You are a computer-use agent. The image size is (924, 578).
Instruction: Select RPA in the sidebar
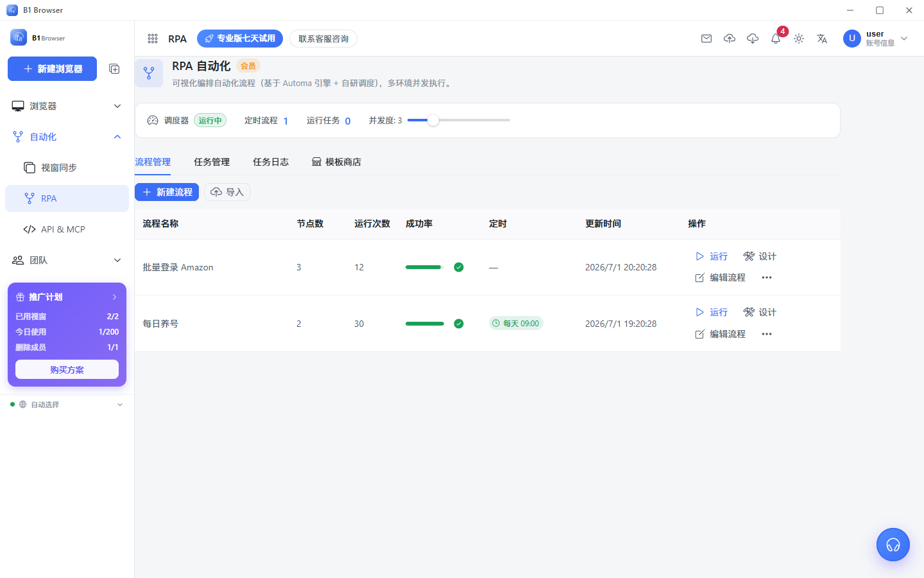click(67, 198)
